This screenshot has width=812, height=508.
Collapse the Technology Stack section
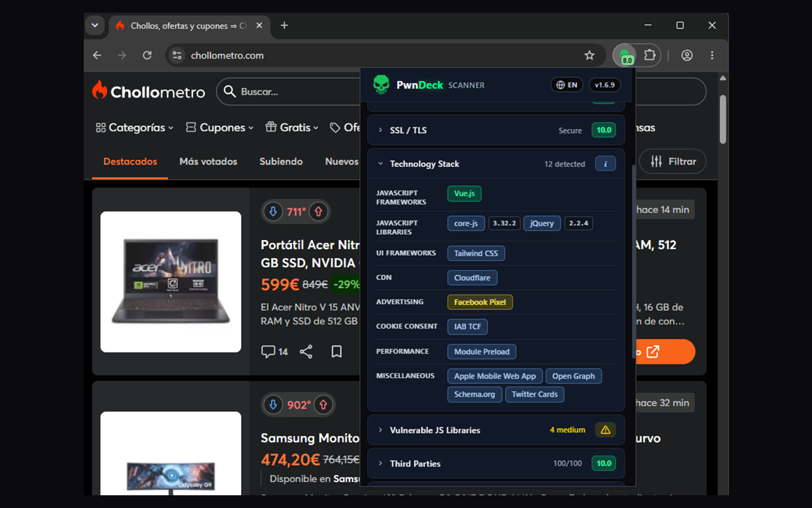(x=496, y=164)
